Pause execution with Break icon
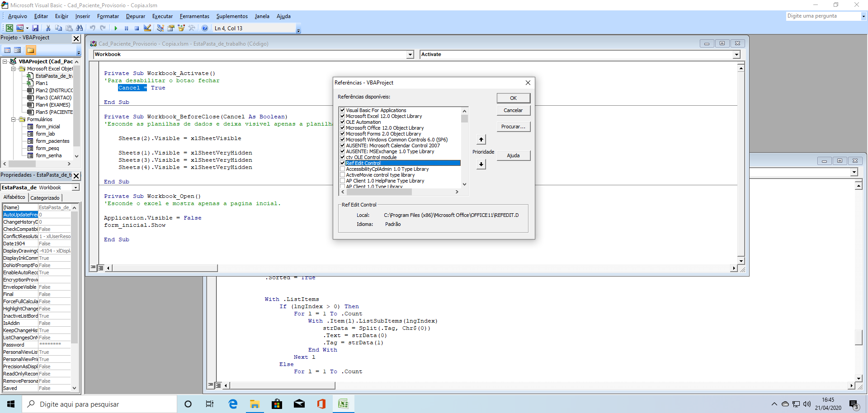The image size is (868, 413). 126,28
